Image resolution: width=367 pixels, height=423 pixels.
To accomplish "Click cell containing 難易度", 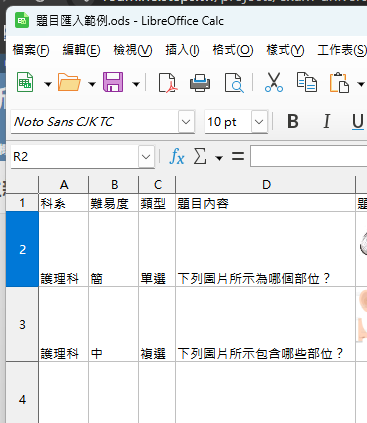I will point(114,203).
